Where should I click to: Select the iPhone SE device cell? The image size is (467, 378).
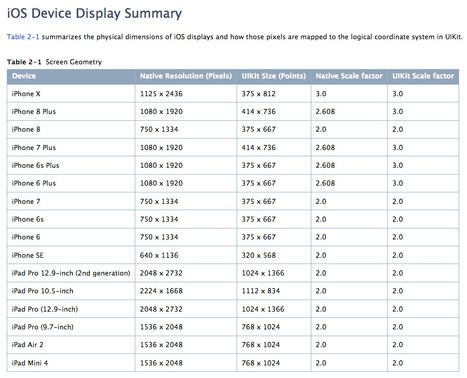pyautogui.click(x=71, y=255)
